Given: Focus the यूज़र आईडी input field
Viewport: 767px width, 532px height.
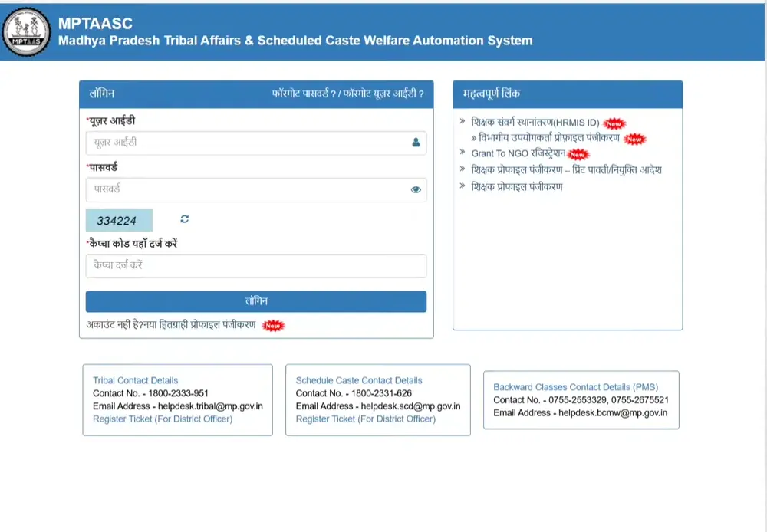Looking at the screenshot, I should coord(256,143).
